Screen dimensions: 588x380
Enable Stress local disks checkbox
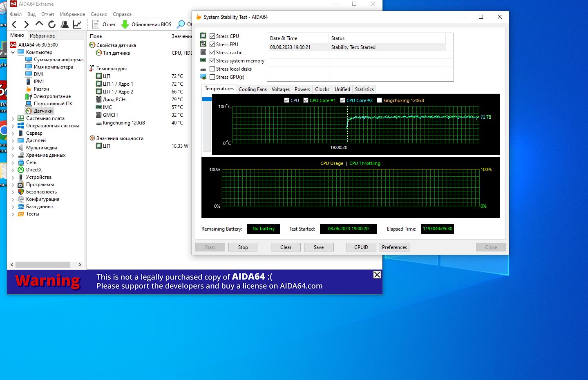pos(212,69)
